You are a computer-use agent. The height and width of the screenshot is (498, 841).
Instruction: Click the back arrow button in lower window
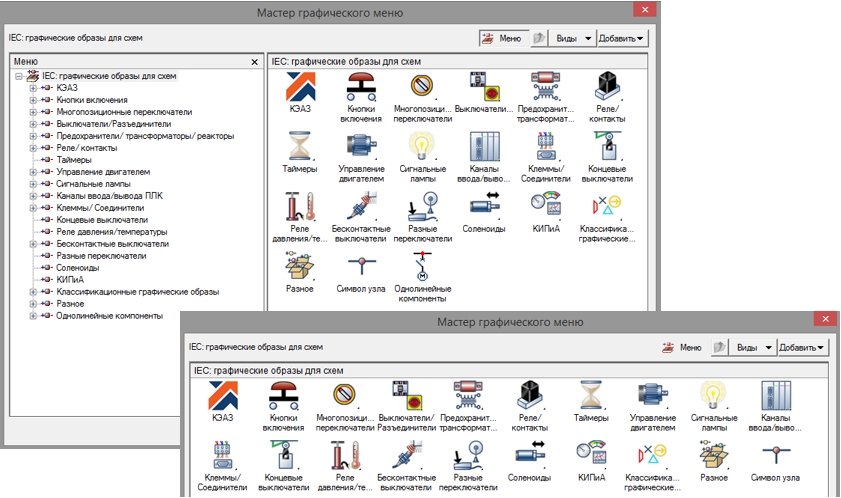[719, 347]
